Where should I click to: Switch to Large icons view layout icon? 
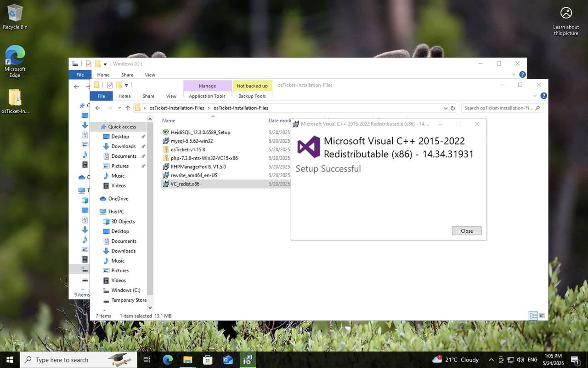[x=542, y=316]
